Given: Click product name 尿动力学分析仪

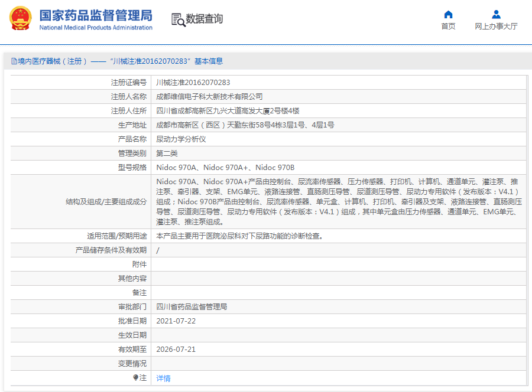Looking at the screenshot, I should coord(180,139).
